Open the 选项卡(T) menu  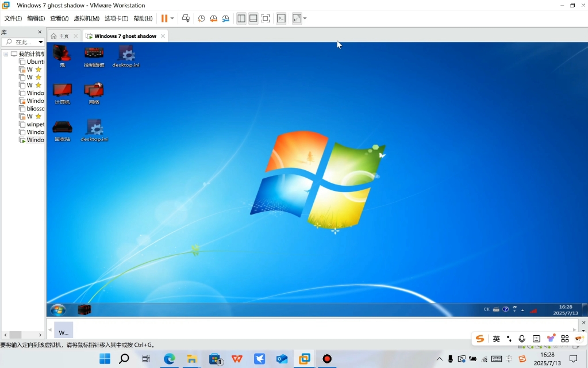point(116,18)
